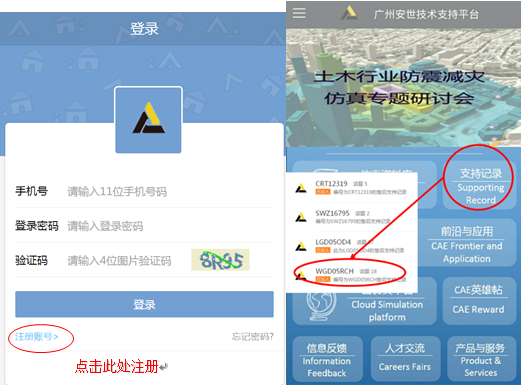Click the logo icon beside CRT12319
Viewport: 521px width, 385px height.
click(x=301, y=188)
